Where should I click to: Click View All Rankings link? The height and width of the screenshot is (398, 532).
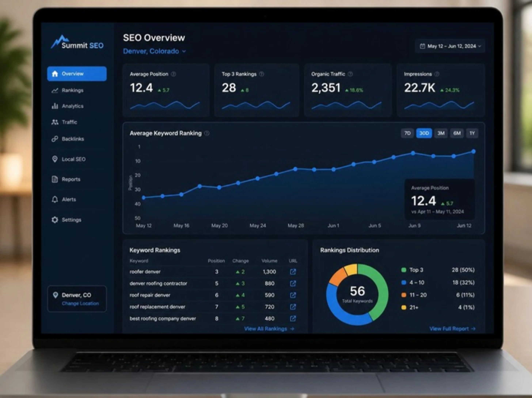click(x=269, y=329)
